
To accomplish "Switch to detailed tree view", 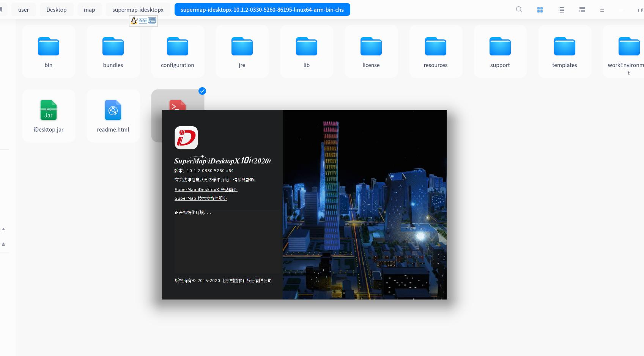I will [x=582, y=10].
